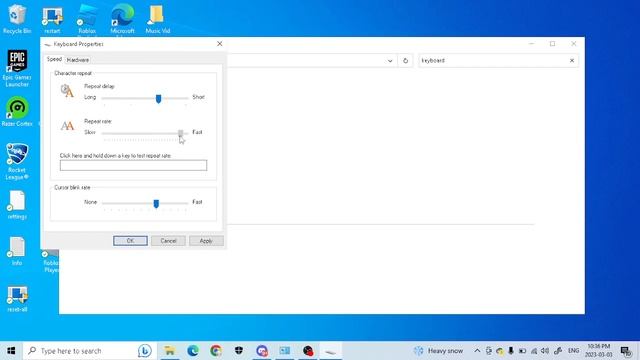Launch Epic Games Launcher desktop icon

[x=17, y=68]
